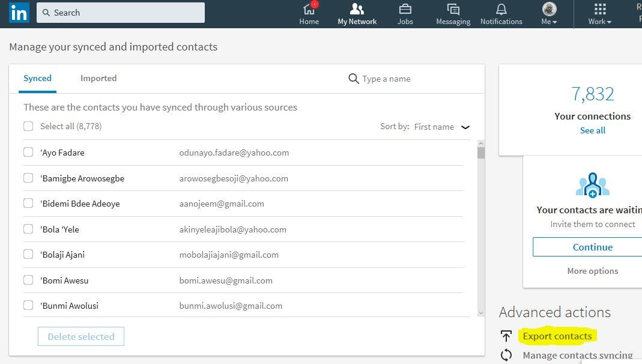View Notifications
This screenshot has height=364, width=642.
[x=501, y=13]
